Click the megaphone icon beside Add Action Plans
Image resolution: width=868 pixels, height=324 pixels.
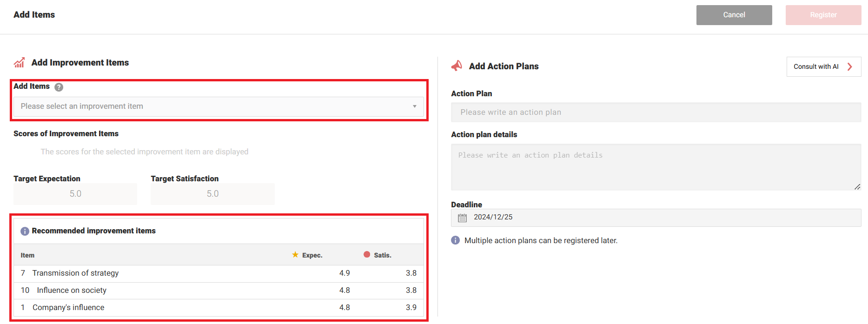point(457,66)
